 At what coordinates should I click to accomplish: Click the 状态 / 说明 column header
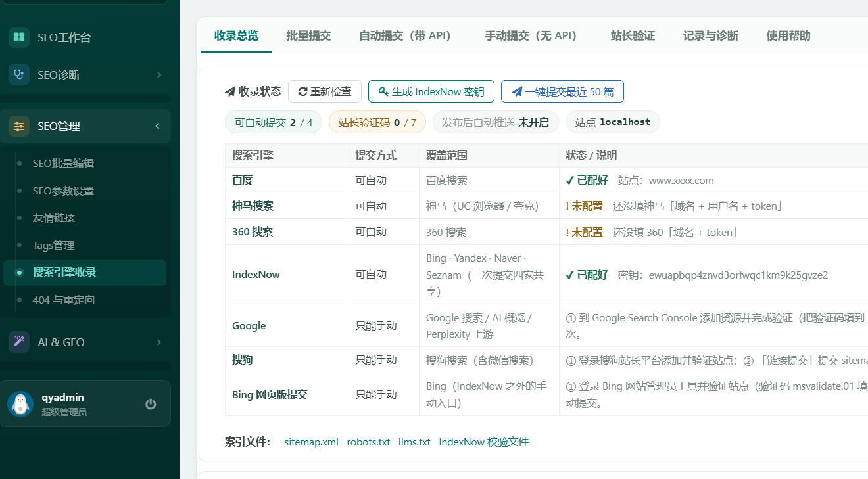tap(591, 155)
